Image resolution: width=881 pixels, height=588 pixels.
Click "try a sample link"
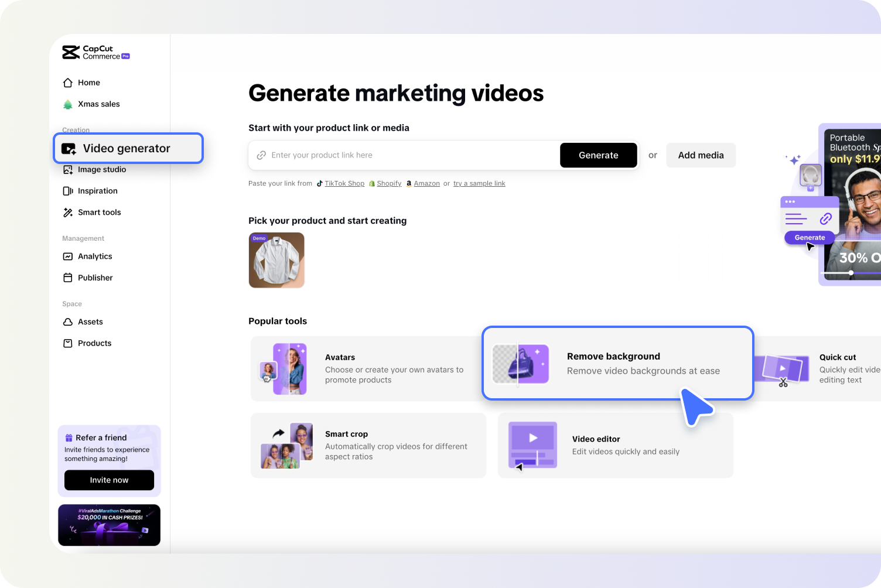479,183
